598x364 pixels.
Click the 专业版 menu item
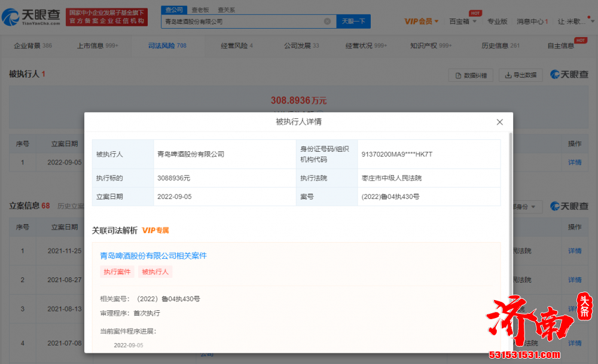(x=498, y=22)
